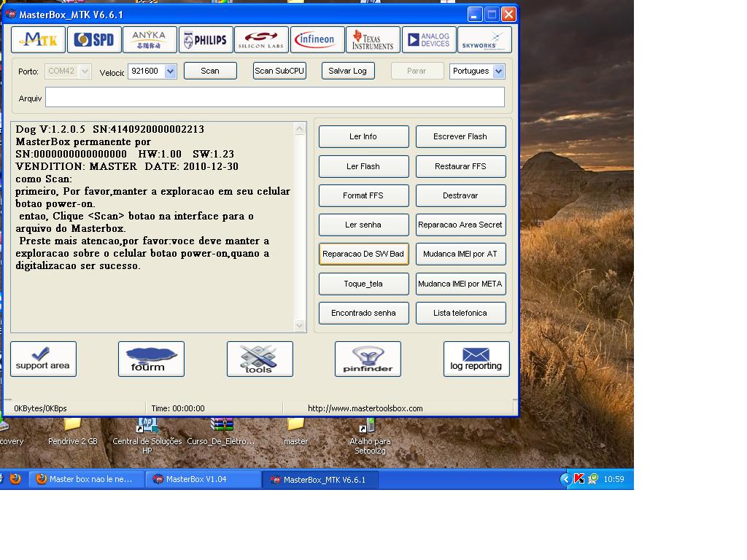This screenshot has width=747, height=560.
Task: Expand the Portugues language dropdown
Action: 498,71
